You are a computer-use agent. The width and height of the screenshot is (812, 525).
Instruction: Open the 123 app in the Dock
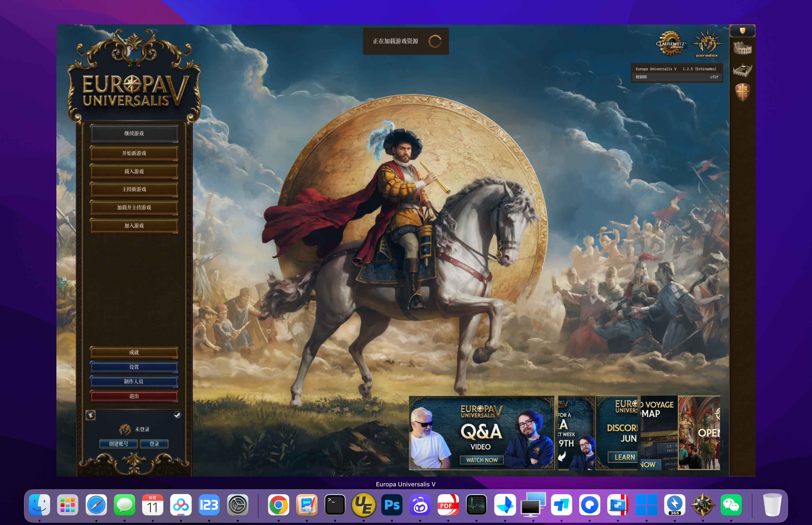[209, 505]
